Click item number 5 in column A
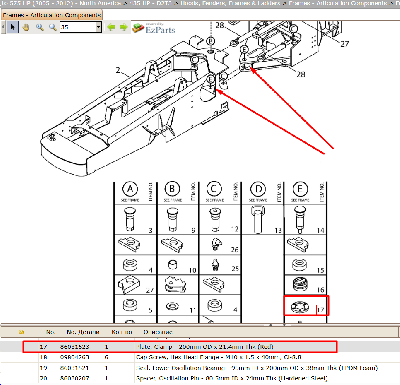 (x=150, y=310)
